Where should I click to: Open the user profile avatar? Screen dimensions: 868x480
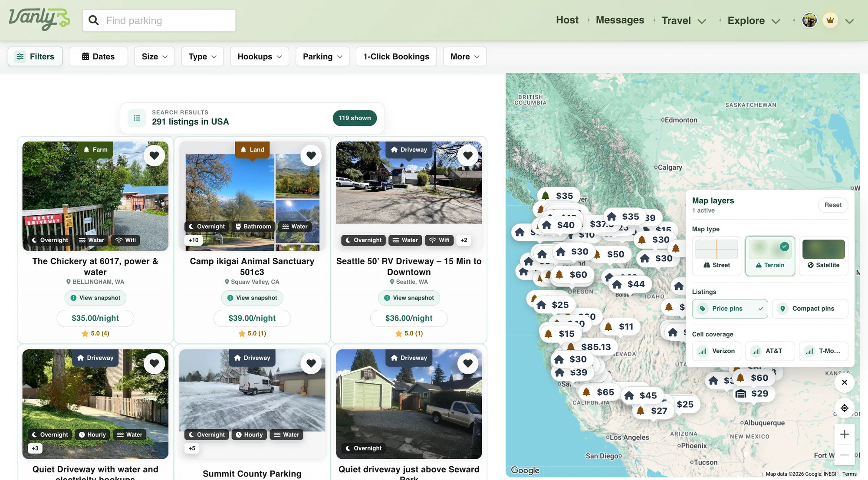[x=809, y=20]
